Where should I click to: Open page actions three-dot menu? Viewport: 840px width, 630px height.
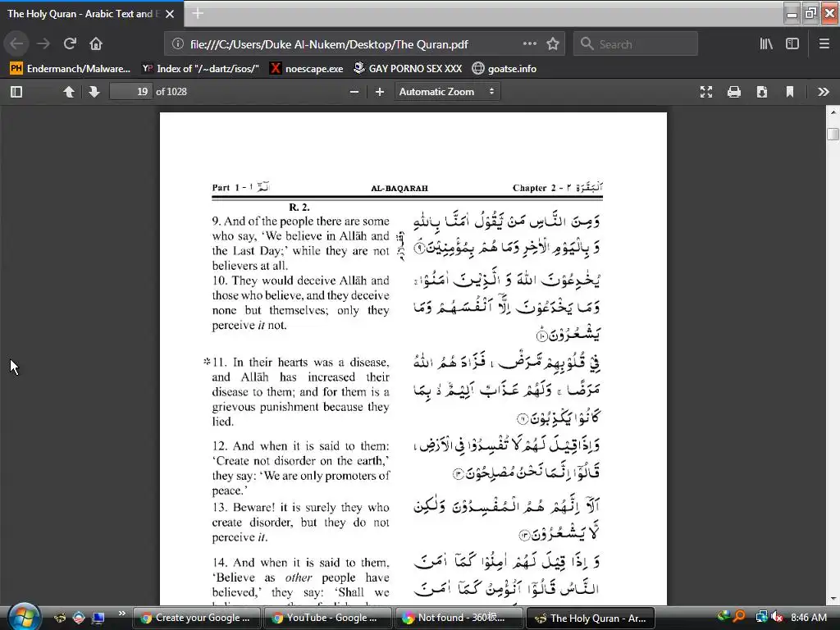coord(530,44)
